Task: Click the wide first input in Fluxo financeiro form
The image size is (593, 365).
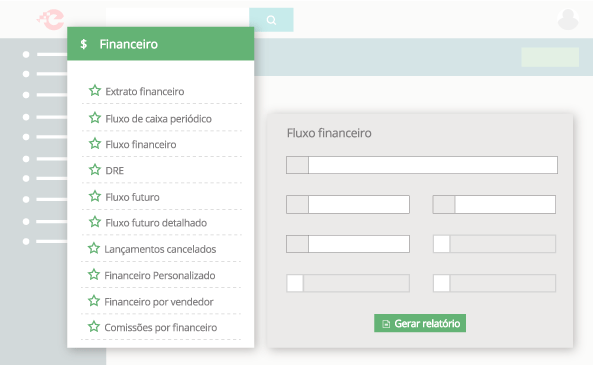Action: [x=422, y=165]
